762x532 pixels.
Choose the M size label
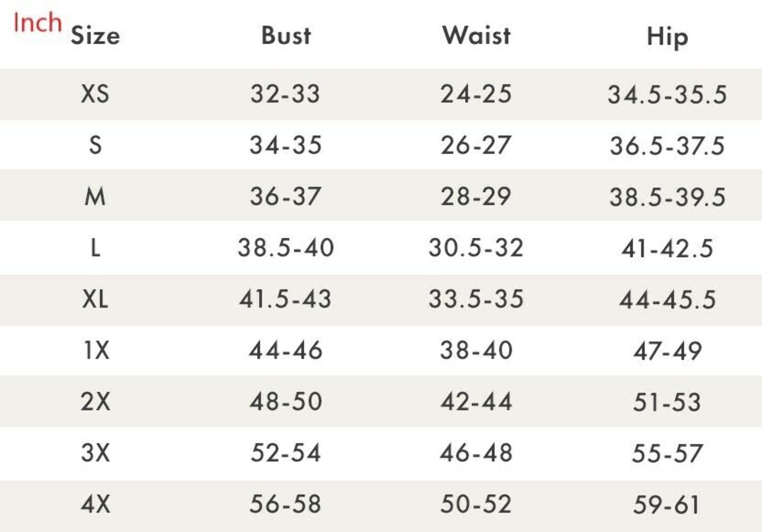tap(95, 196)
